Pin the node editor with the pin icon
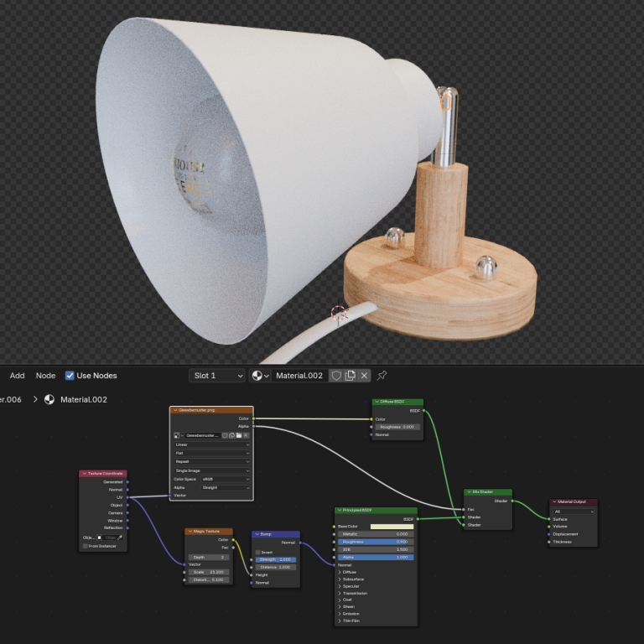The height and width of the screenshot is (644, 644). tap(382, 376)
